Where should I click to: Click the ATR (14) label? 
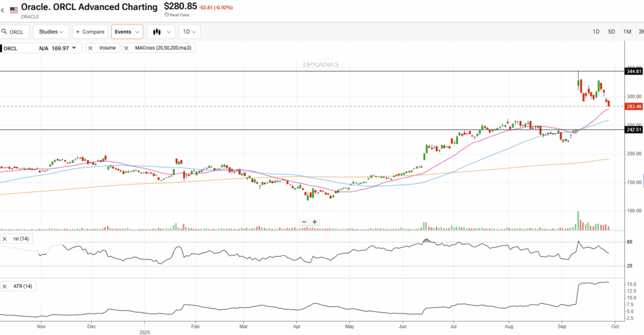23,286
